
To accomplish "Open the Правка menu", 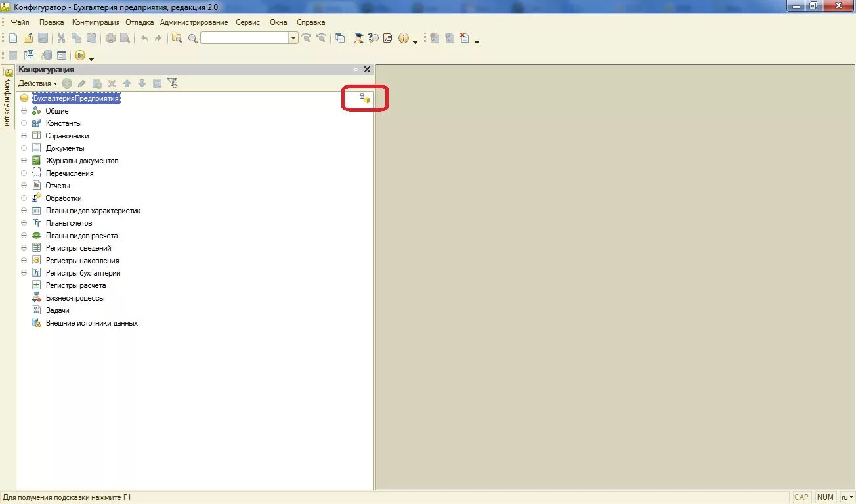I will point(51,22).
